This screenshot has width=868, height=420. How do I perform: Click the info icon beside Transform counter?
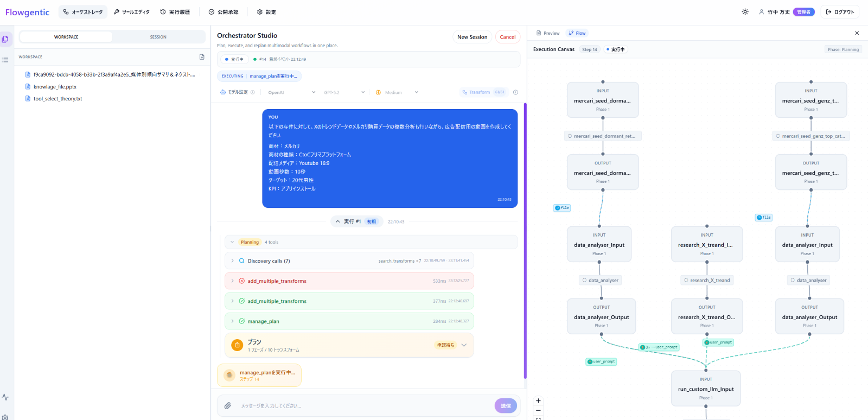(x=515, y=92)
